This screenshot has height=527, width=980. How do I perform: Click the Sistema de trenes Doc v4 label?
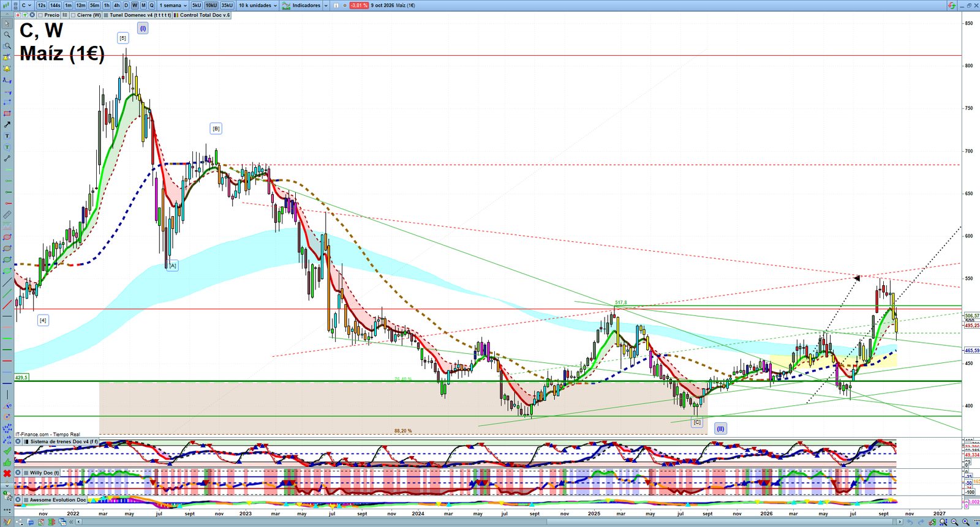coord(64,441)
